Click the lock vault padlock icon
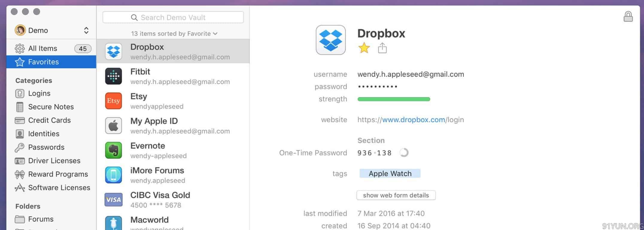The image size is (644, 230). pos(628,16)
